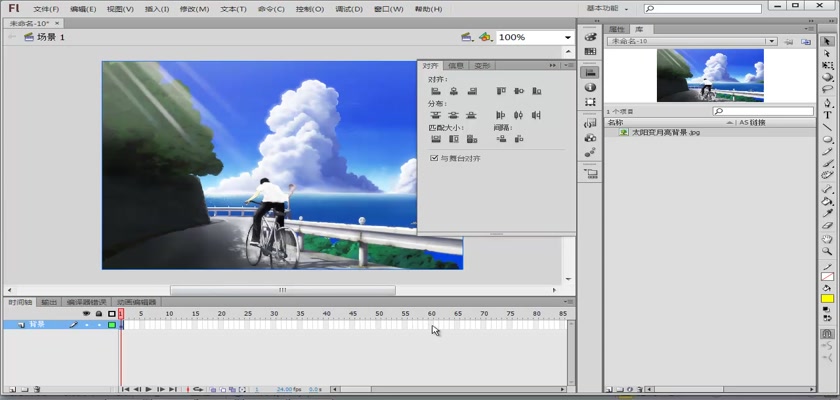Click match width and height icon

(472, 139)
